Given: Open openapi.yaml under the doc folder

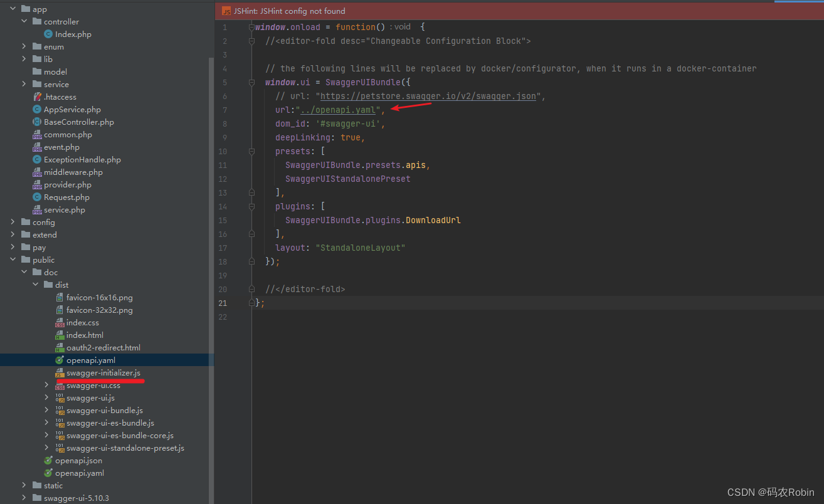Looking at the screenshot, I should 80,473.
